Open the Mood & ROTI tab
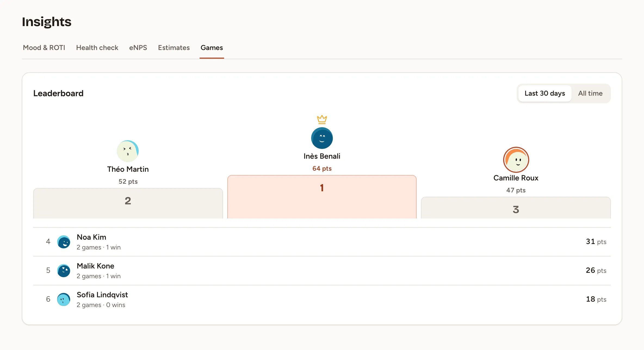Viewport: 644px width, 350px height. coord(44,48)
